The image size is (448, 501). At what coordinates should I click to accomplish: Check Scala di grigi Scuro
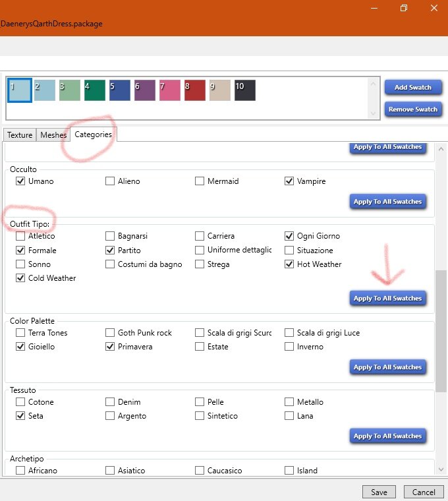[x=200, y=333]
